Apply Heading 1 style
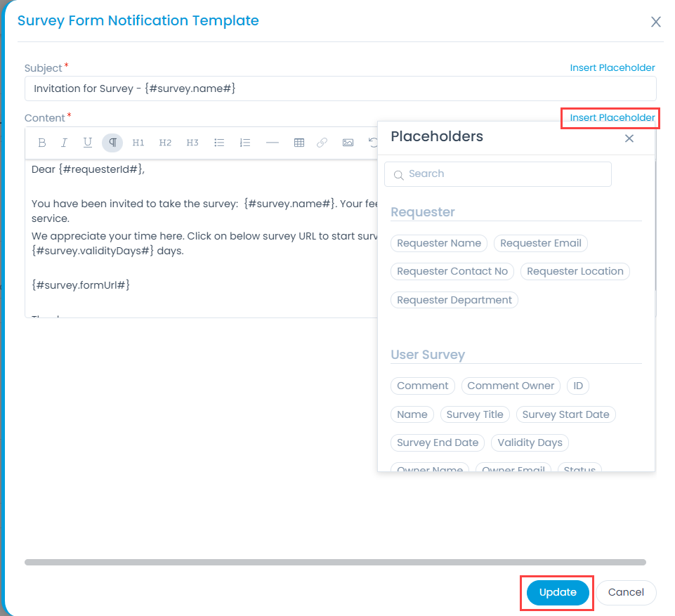Image resolution: width=675 pixels, height=616 pixels. pos(138,143)
